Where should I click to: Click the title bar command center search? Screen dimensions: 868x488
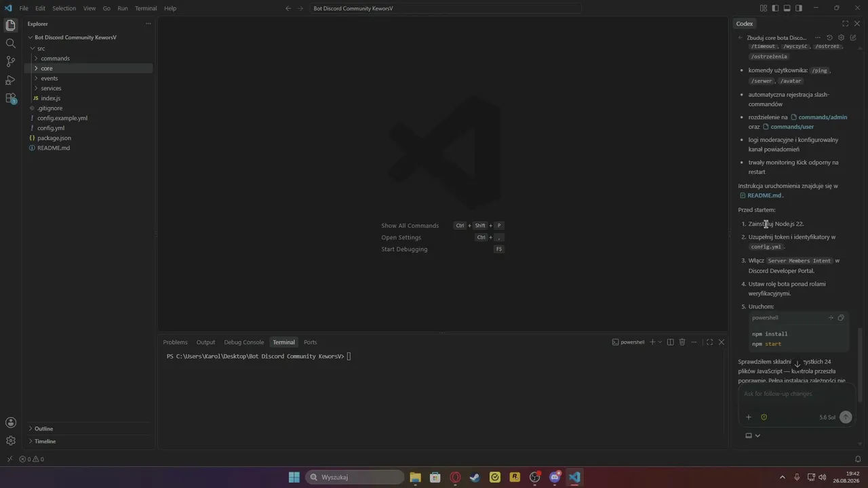tap(446, 8)
